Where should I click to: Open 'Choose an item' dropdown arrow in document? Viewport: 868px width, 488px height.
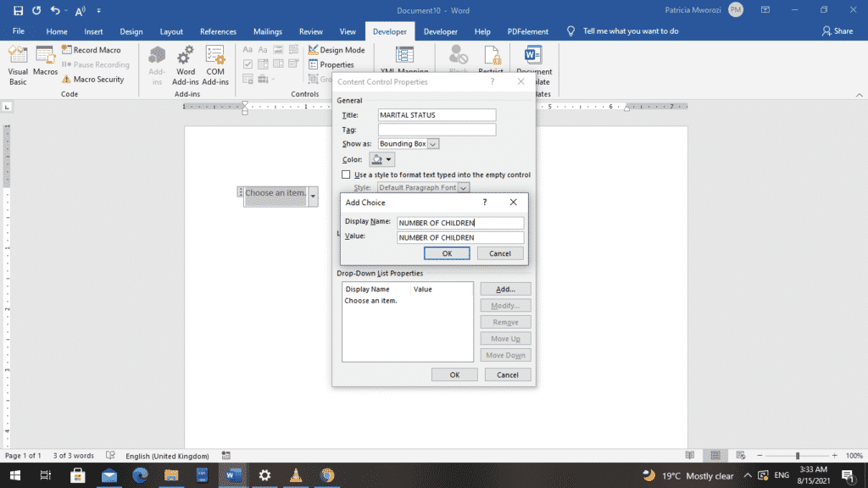point(313,196)
